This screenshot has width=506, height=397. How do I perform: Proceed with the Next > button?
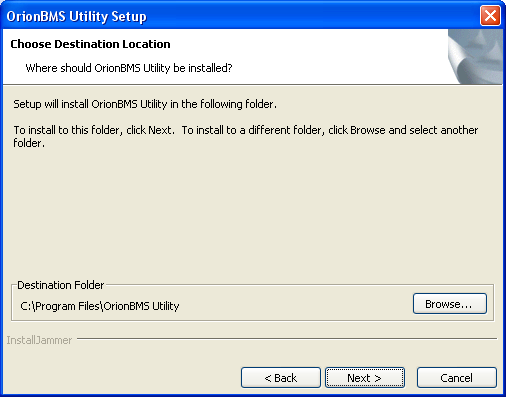(x=365, y=378)
